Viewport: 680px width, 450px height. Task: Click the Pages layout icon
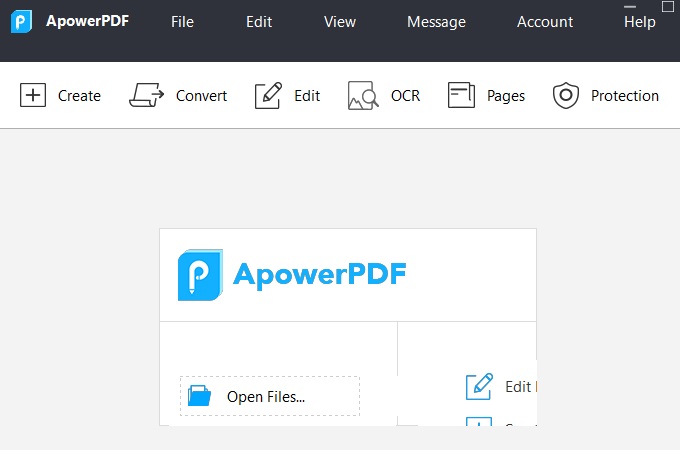point(461,95)
